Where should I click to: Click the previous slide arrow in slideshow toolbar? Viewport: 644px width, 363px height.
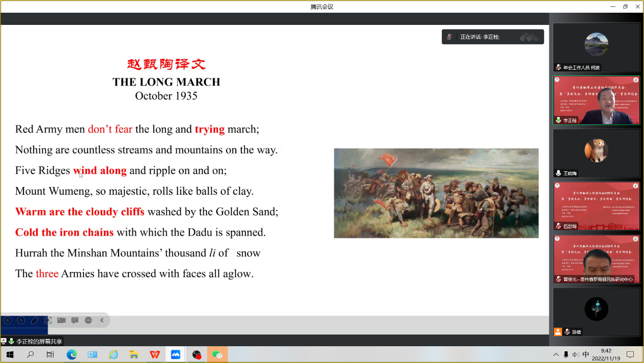coord(8,320)
